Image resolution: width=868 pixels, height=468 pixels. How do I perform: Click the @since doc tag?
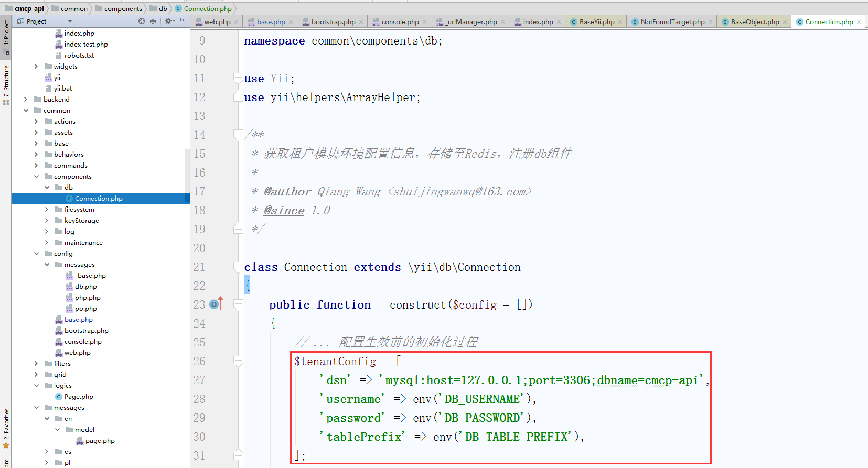pos(284,211)
